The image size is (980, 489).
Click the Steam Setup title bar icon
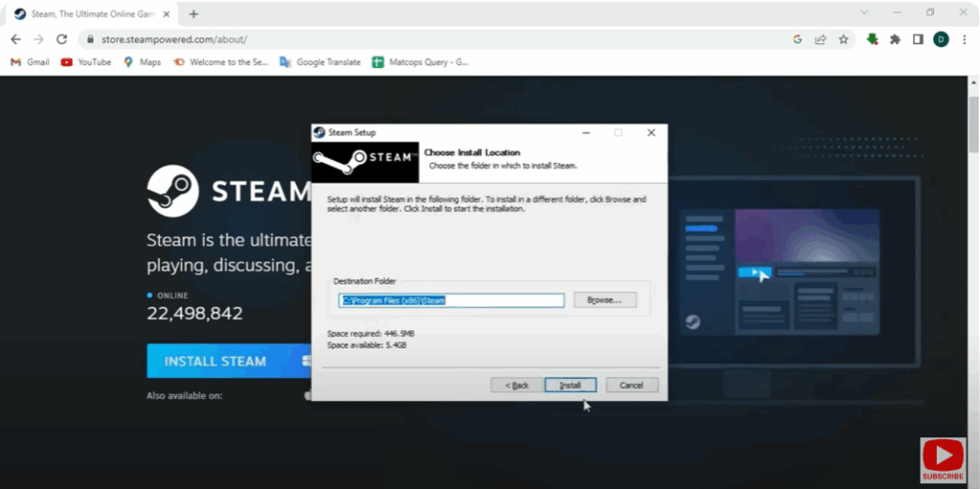(320, 133)
